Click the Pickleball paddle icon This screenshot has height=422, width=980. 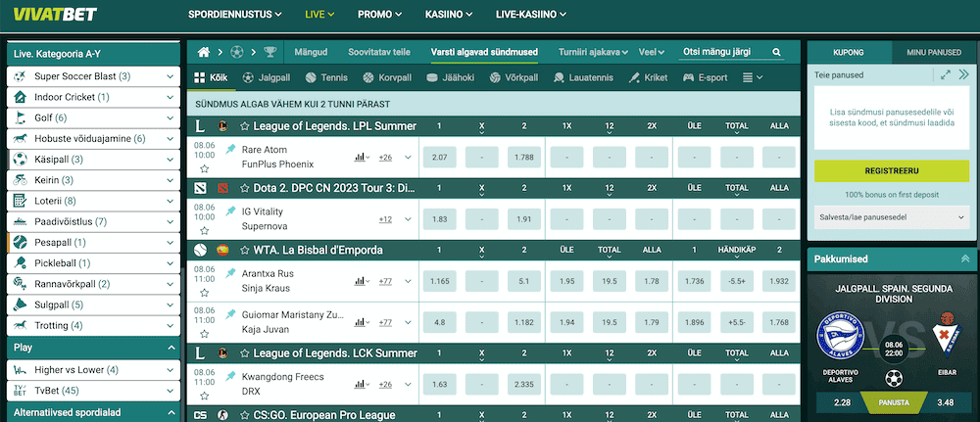pos(20,263)
